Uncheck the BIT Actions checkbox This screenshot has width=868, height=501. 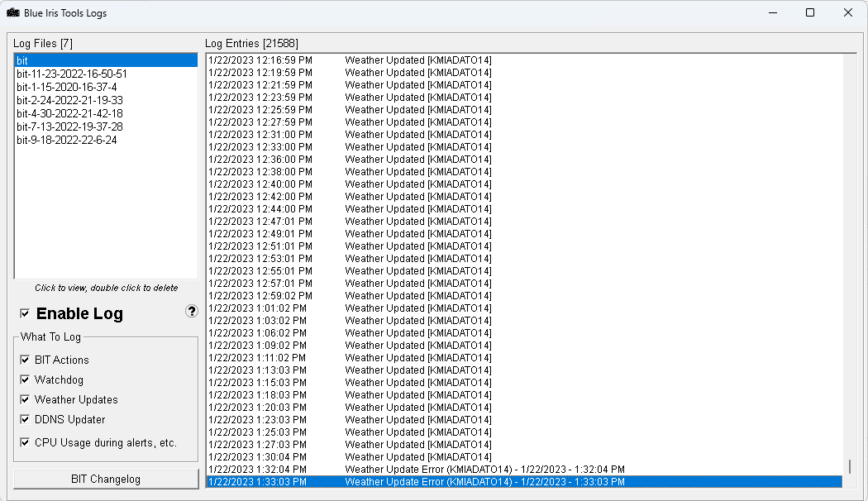click(25, 360)
